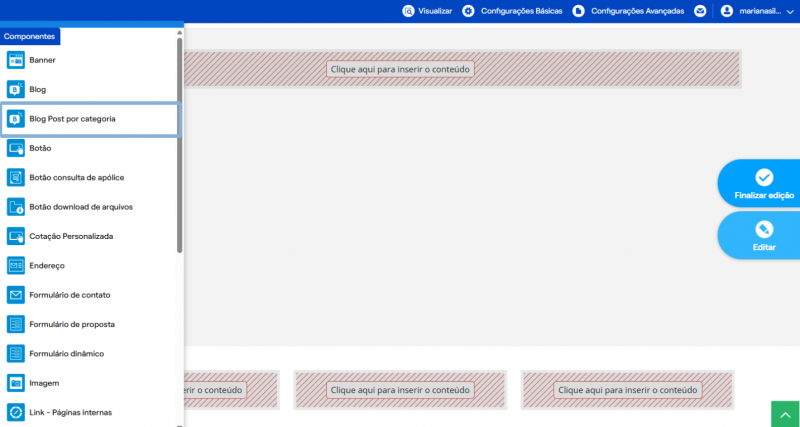Click the bottom middle 'Clique aqui para inserir' area
This screenshot has width=800, height=427.
[x=400, y=390]
